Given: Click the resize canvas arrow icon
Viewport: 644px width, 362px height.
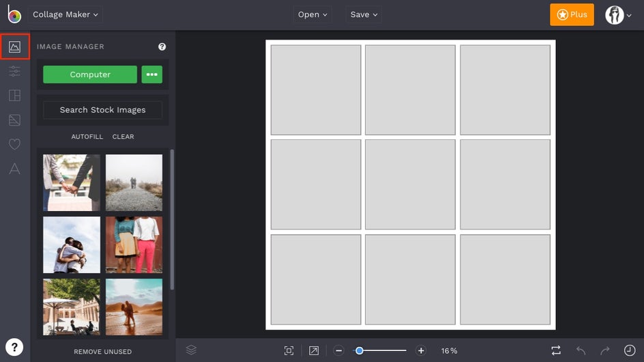Looking at the screenshot, I should click(314, 350).
